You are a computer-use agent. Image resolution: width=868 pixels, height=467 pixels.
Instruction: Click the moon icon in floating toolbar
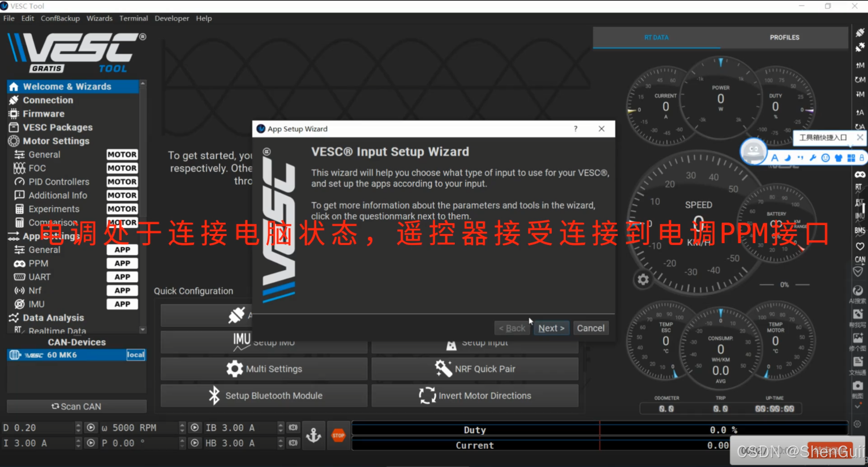pos(787,158)
